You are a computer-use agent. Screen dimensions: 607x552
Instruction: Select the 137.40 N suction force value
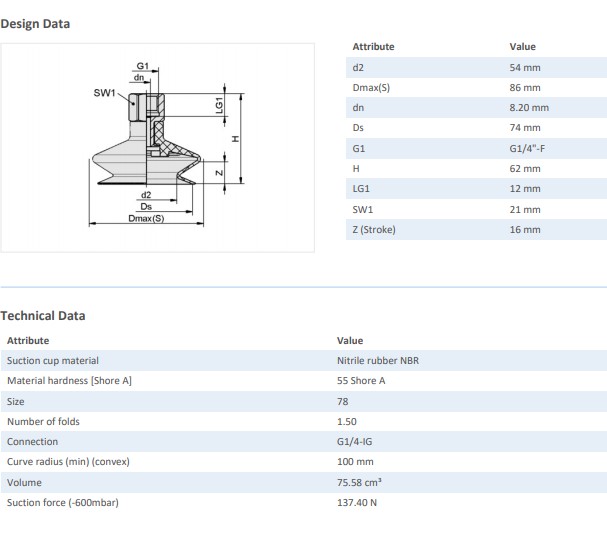[x=358, y=502]
